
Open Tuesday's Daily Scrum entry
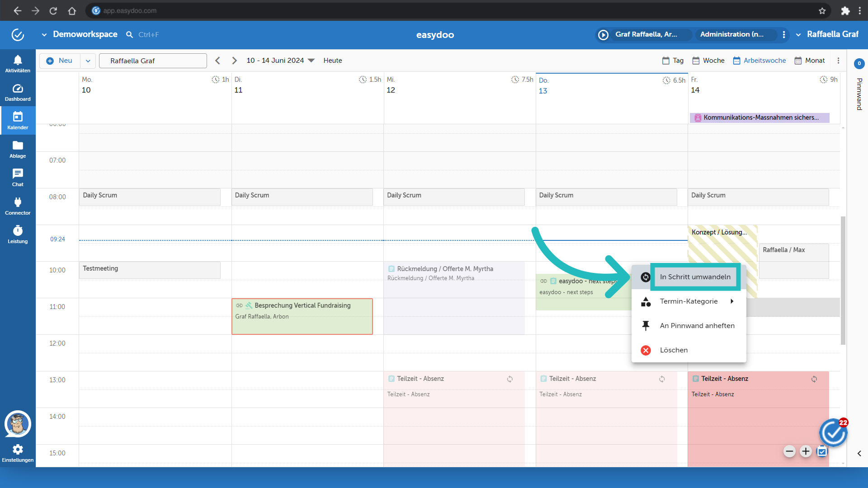coord(302,197)
